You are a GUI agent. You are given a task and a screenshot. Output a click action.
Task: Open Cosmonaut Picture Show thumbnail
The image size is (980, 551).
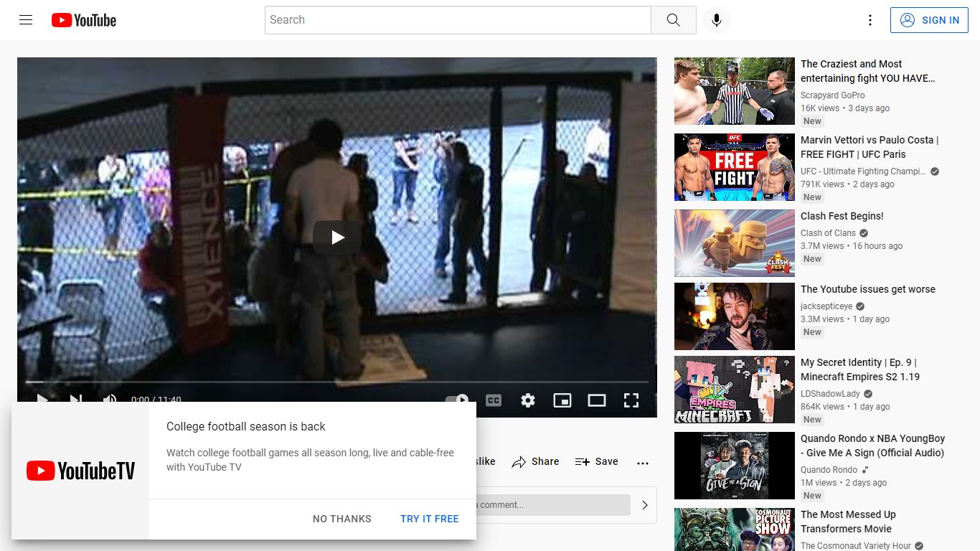[x=735, y=529]
